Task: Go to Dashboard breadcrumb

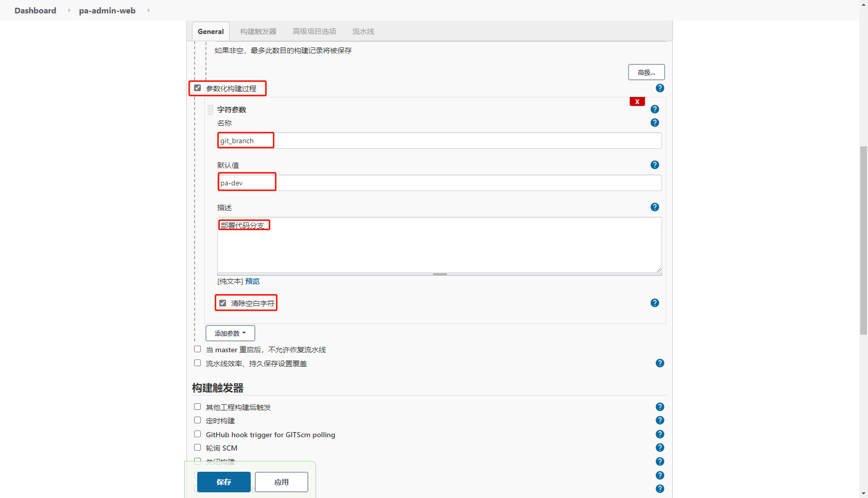Action: pyautogui.click(x=36, y=10)
